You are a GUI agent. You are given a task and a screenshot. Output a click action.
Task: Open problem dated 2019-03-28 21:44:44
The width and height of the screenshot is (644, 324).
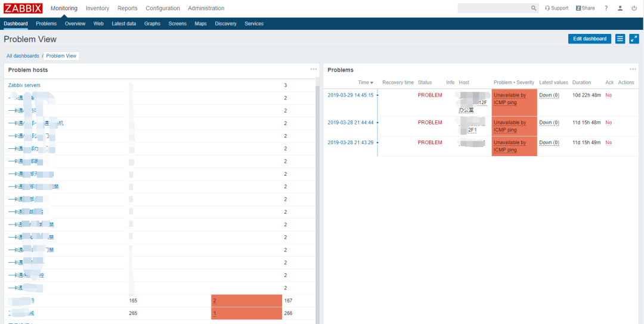[x=351, y=123]
